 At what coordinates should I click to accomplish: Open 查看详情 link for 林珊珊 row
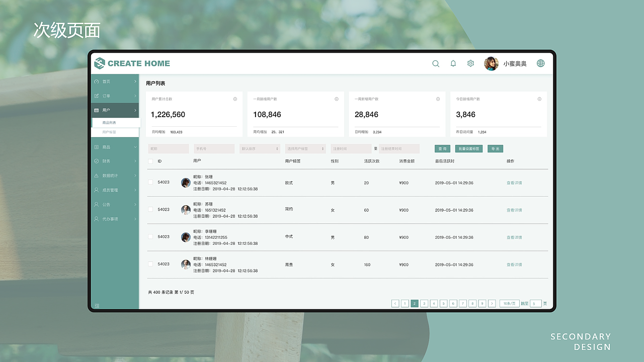pyautogui.click(x=514, y=264)
